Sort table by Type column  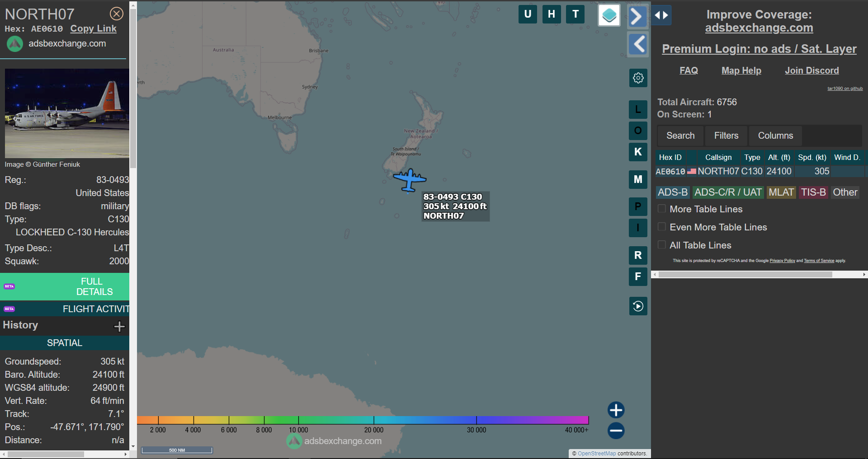click(x=752, y=158)
